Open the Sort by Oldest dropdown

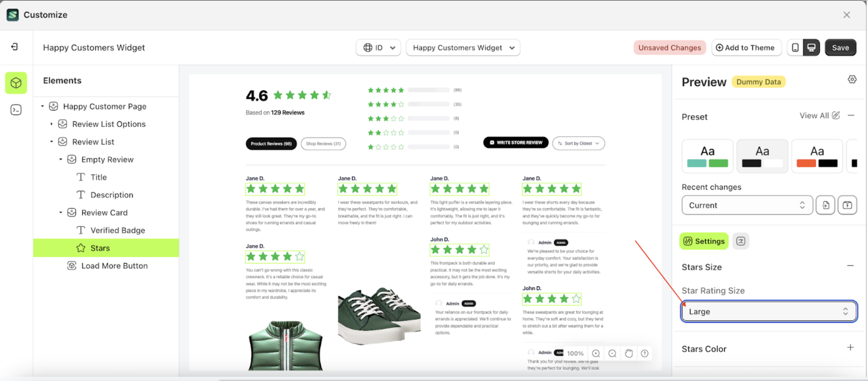click(x=578, y=143)
